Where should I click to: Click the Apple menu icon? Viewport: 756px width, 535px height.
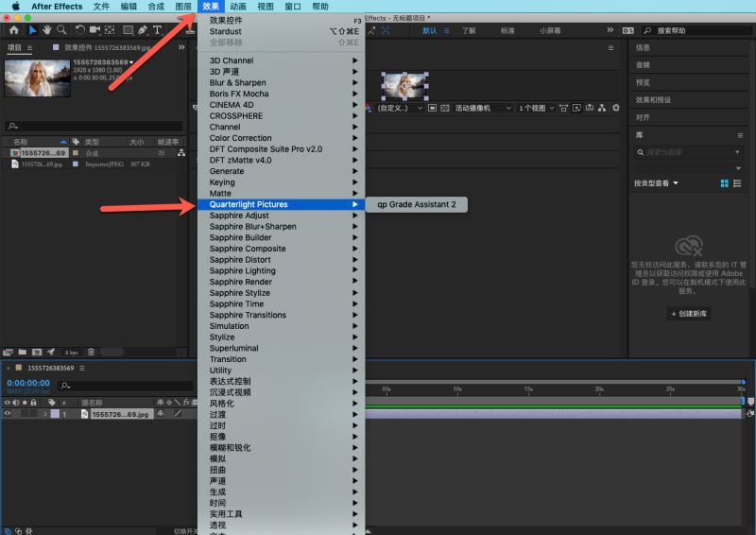coord(15,7)
